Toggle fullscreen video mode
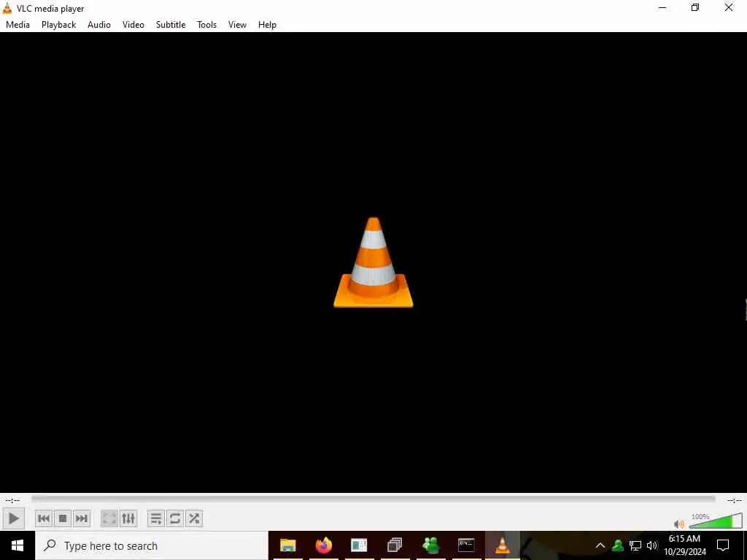Image resolution: width=747 pixels, height=560 pixels. 109,518
